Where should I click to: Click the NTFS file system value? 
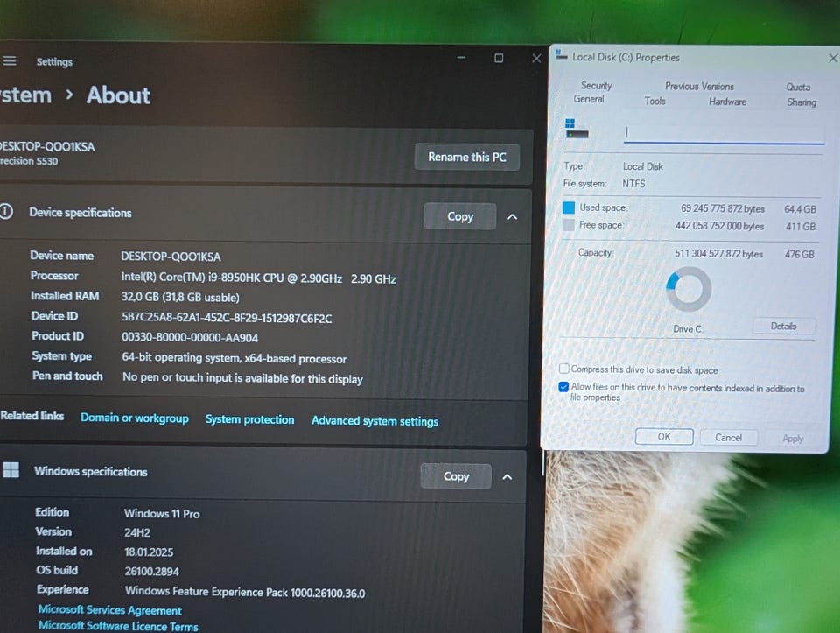(633, 183)
